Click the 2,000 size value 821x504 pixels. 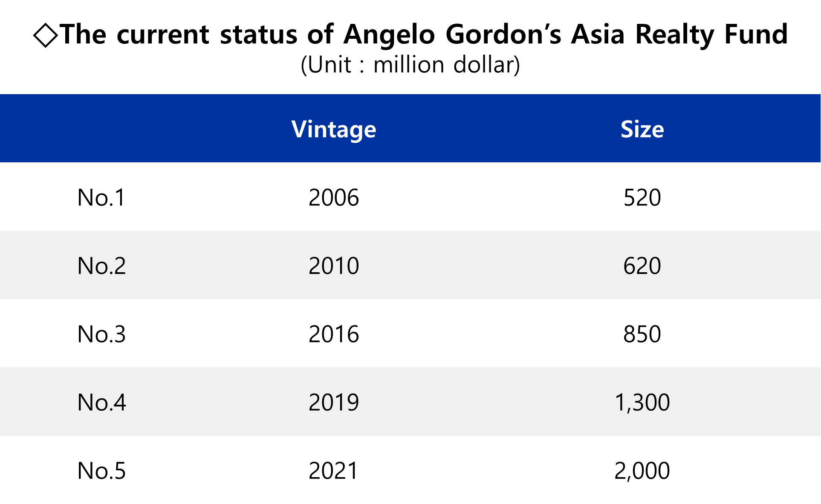pyautogui.click(x=642, y=471)
